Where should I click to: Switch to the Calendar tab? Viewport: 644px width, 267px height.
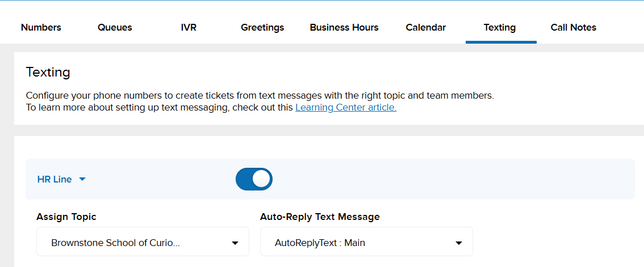(426, 27)
